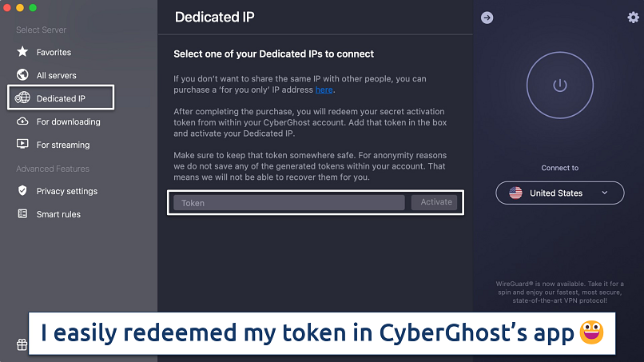The height and width of the screenshot is (362, 644).
Task: Select Dedicated IP in the sidebar
Action: coord(61,98)
